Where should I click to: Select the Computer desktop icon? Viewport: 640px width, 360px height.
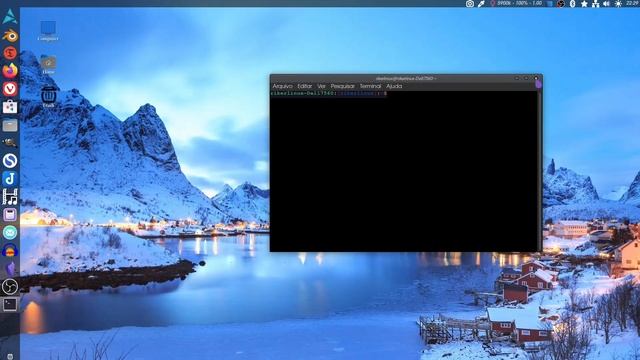tap(48, 31)
